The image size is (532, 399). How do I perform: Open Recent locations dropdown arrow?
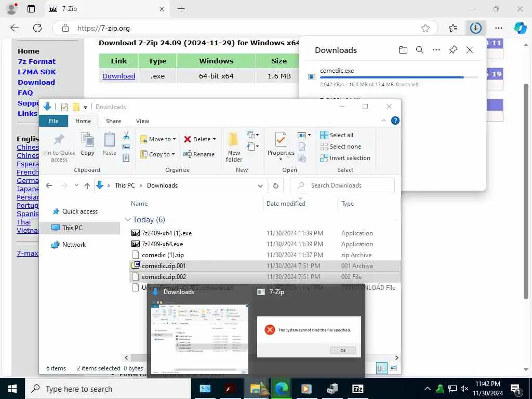77,185
